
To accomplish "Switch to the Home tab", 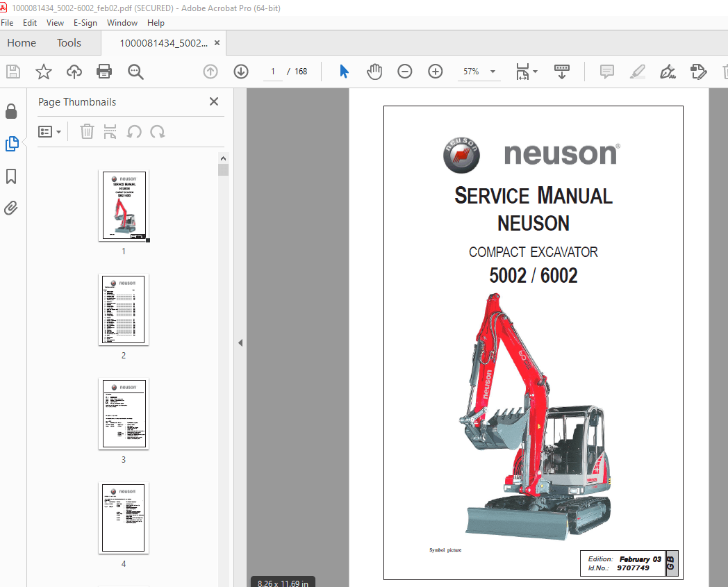I will [x=22, y=43].
